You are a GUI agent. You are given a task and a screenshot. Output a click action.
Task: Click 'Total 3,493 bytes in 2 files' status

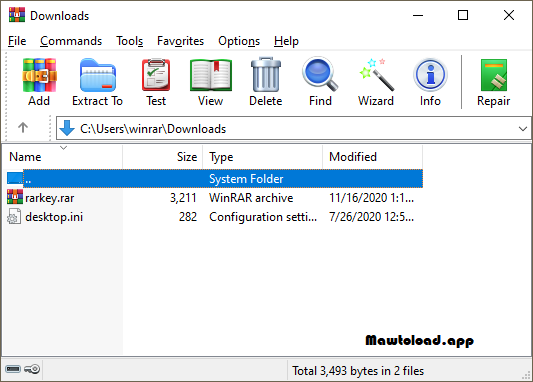point(358,371)
